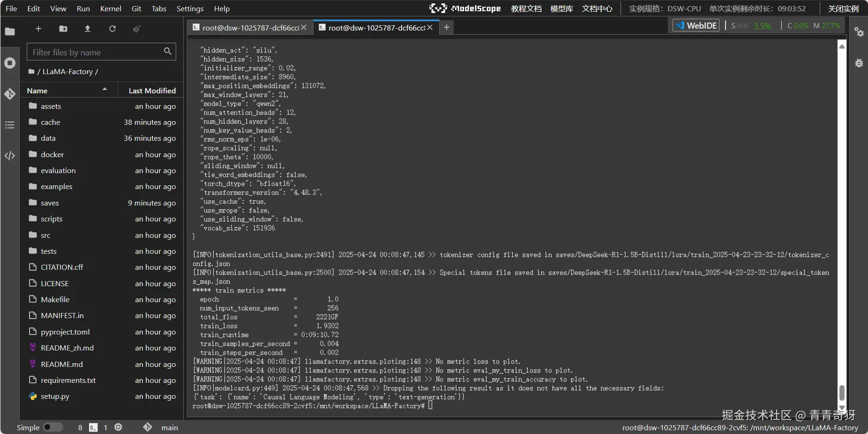This screenshot has height=434, width=868.
Task: Click the WebIDE button
Action: tap(696, 25)
